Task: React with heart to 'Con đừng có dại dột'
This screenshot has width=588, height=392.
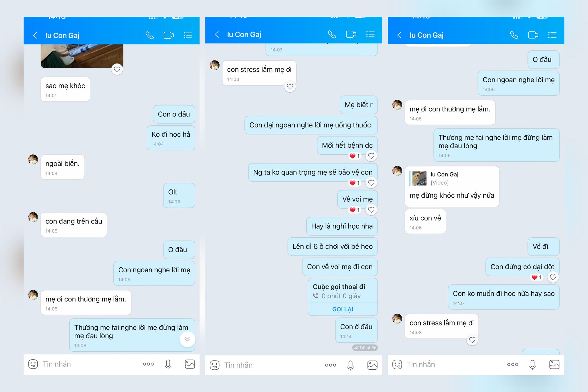Action: 553,277
